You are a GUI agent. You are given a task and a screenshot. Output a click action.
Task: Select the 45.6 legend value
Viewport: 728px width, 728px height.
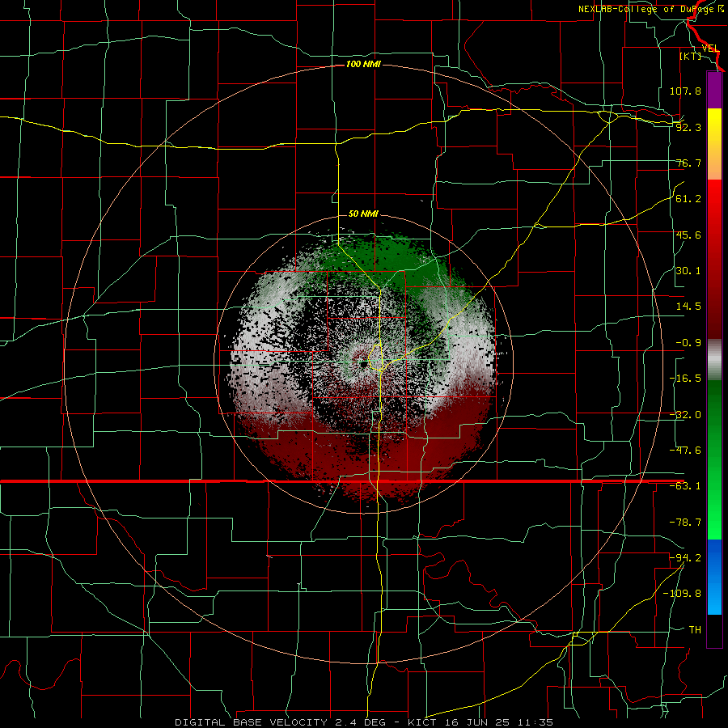688,235
